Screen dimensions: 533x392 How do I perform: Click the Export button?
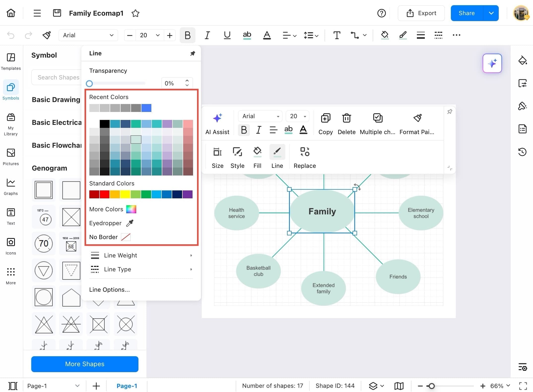pyautogui.click(x=421, y=13)
